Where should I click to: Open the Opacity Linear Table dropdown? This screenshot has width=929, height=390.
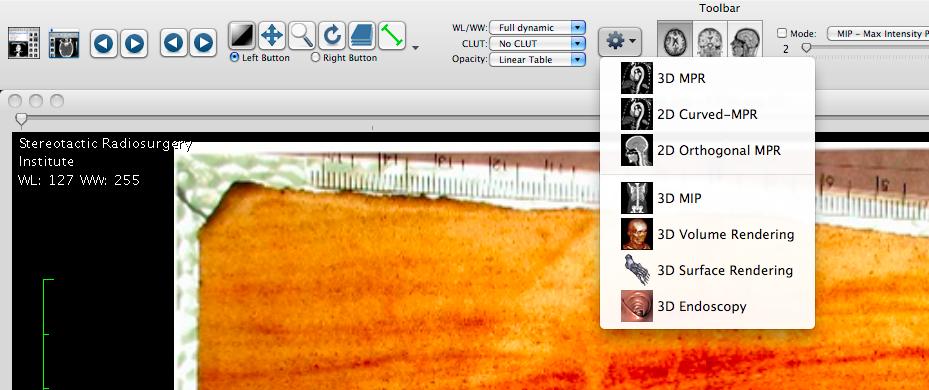pyautogui.click(x=537, y=59)
